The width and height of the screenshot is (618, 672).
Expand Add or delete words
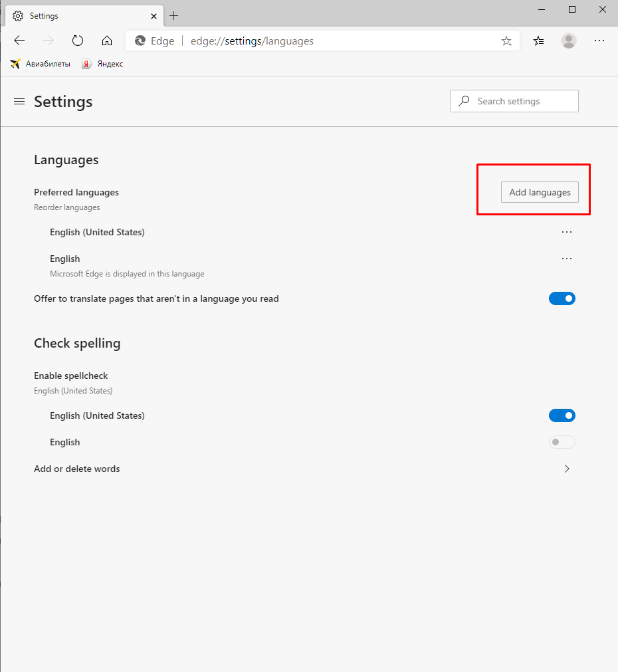click(x=566, y=469)
